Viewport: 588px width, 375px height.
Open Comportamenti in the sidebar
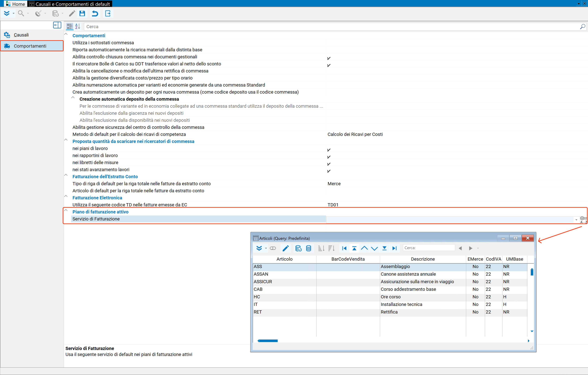tap(32, 46)
